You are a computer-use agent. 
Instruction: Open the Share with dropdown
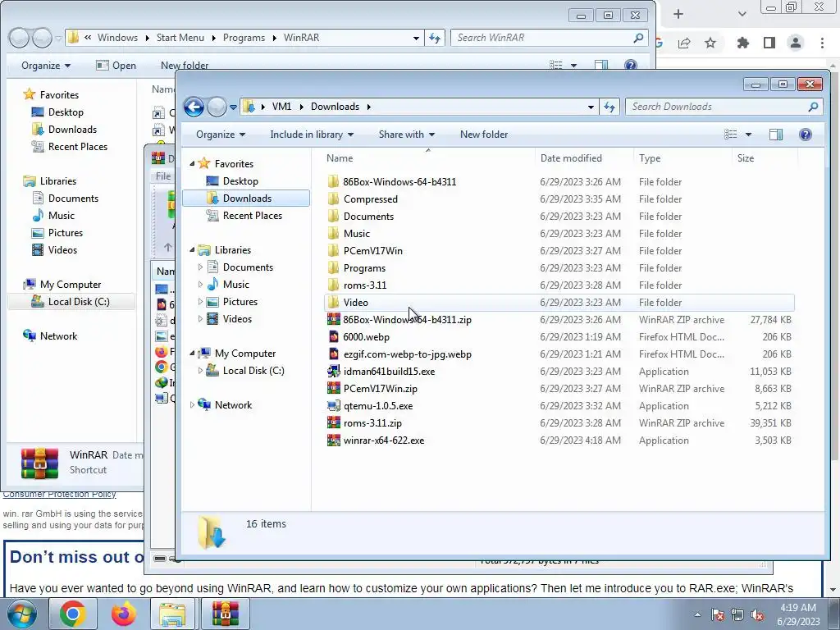point(407,135)
